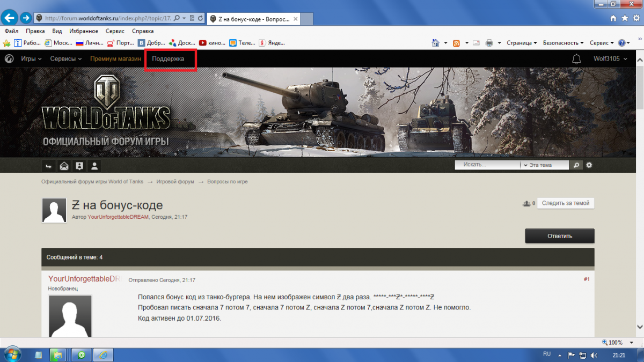Click the Read mail icon in command bar
Screen dimensions: 644x362
click(476, 43)
